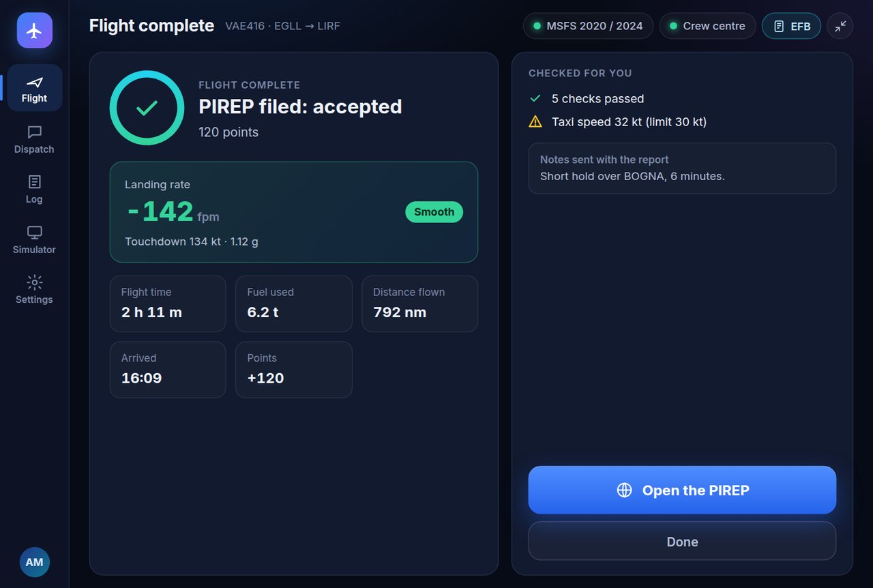The height and width of the screenshot is (588, 873).
Task: Click the Points +120 card
Action: coord(294,370)
